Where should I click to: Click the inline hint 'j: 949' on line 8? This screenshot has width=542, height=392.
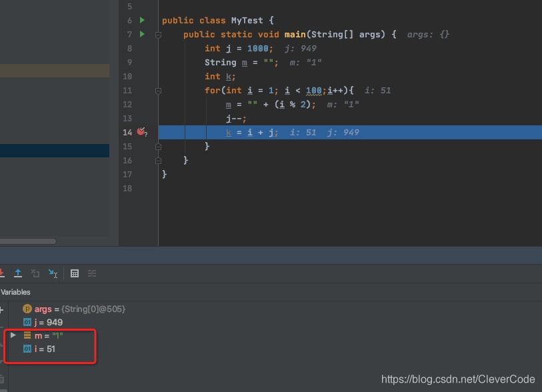pyautogui.click(x=301, y=49)
